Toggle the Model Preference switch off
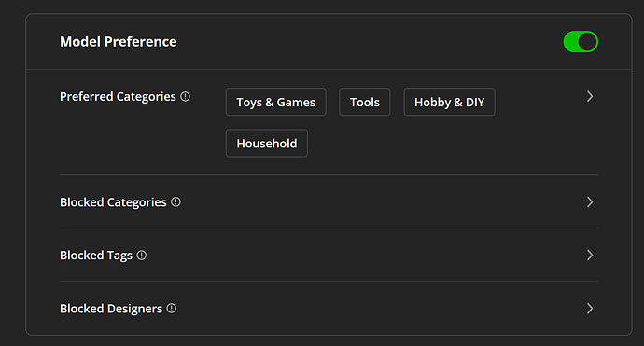Image resolution: width=644 pixels, height=346 pixels. click(581, 41)
